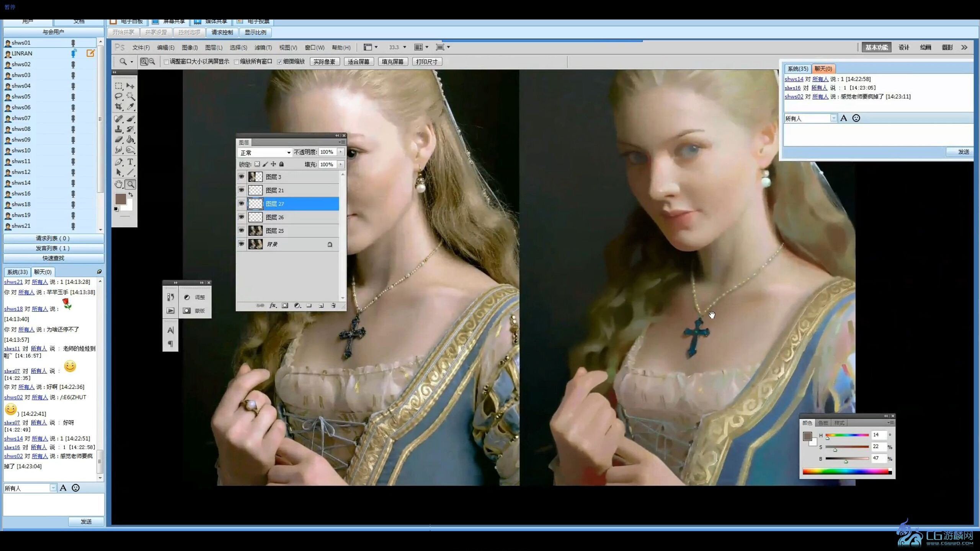The image size is (980, 551).
Task: Hide 图层 21 visibility eye
Action: tap(241, 190)
